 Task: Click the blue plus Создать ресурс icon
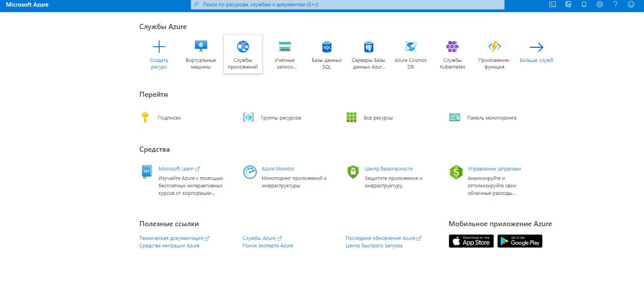tap(159, 47)
